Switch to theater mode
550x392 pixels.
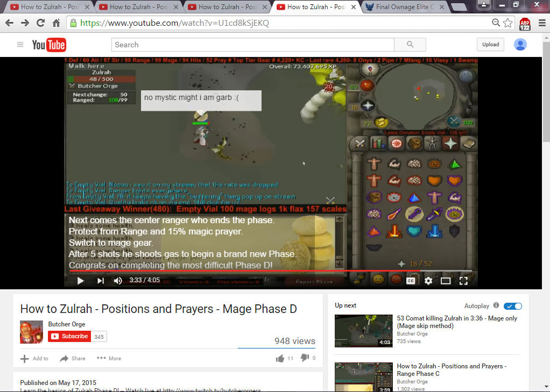point(446,281)
